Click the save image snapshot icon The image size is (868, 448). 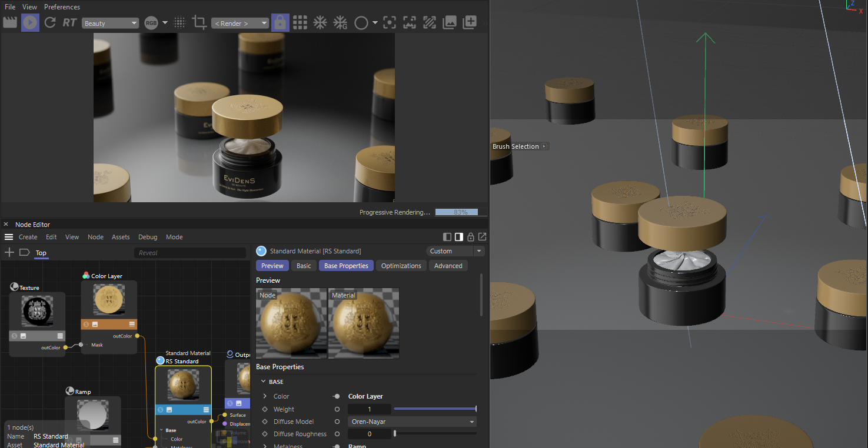pos(450,22)
